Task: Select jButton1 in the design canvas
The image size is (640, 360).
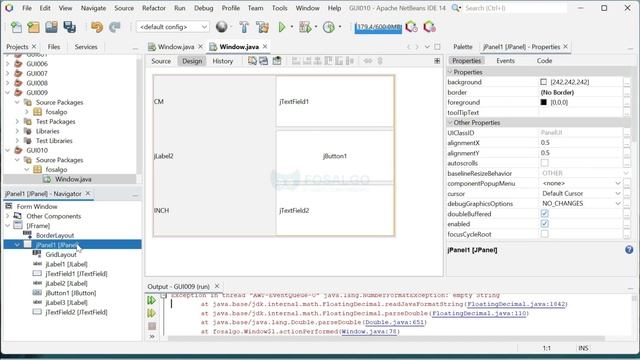Action: click(335, 156)
